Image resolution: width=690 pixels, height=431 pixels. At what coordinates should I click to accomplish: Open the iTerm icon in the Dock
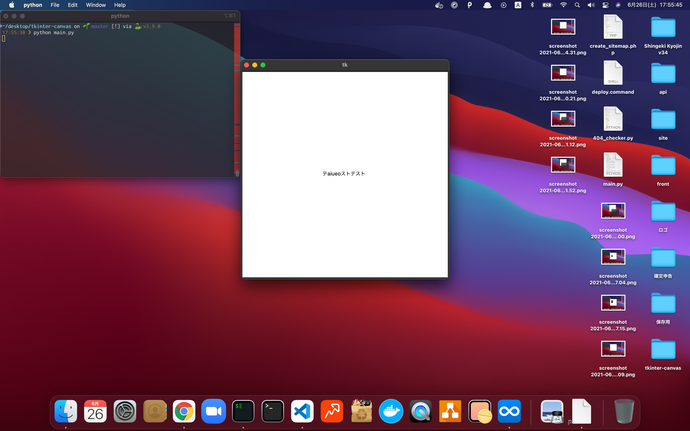tap(243, 411)
